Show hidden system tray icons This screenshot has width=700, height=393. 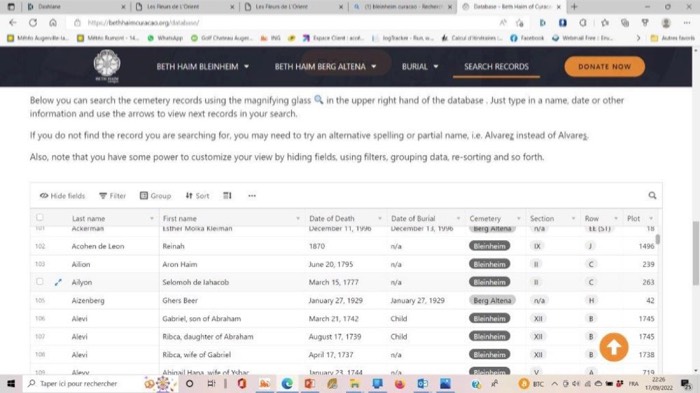pos(554,383)
